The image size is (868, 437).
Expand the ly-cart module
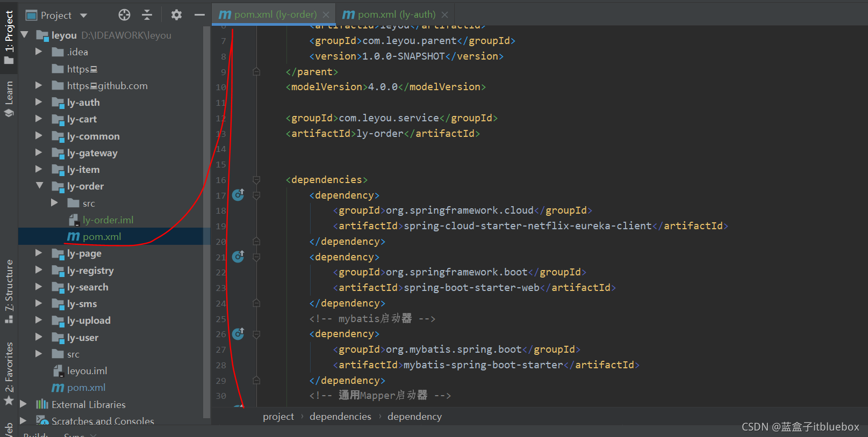click(x=39, y=119)
